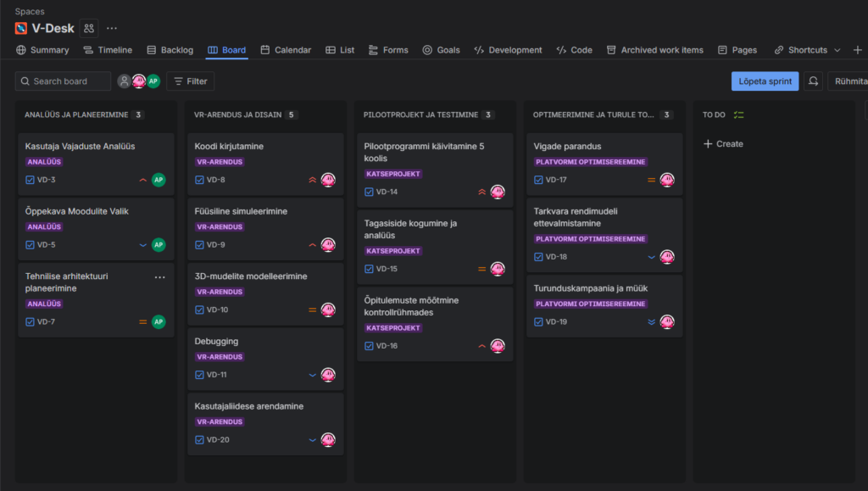The height and width of the screenshot is (491, 868).
Task: Click the task checkbox icon for VD-3
Action: pos(31,180)
